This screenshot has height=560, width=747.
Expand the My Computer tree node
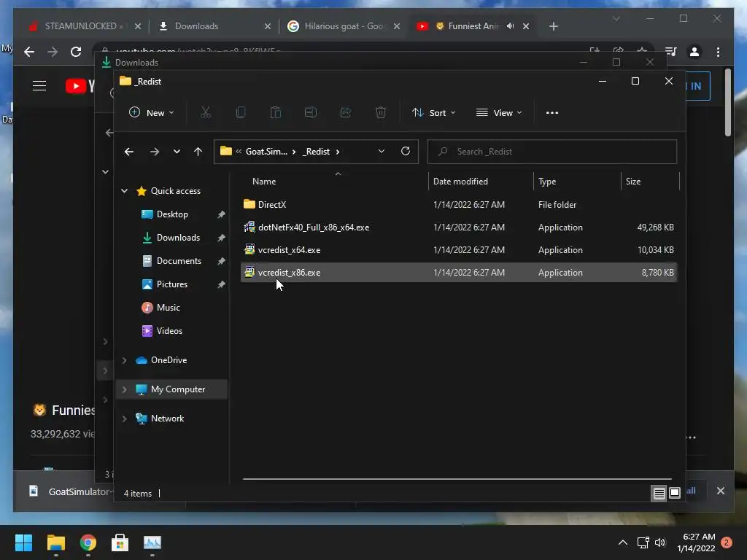(x=124, y=389)
